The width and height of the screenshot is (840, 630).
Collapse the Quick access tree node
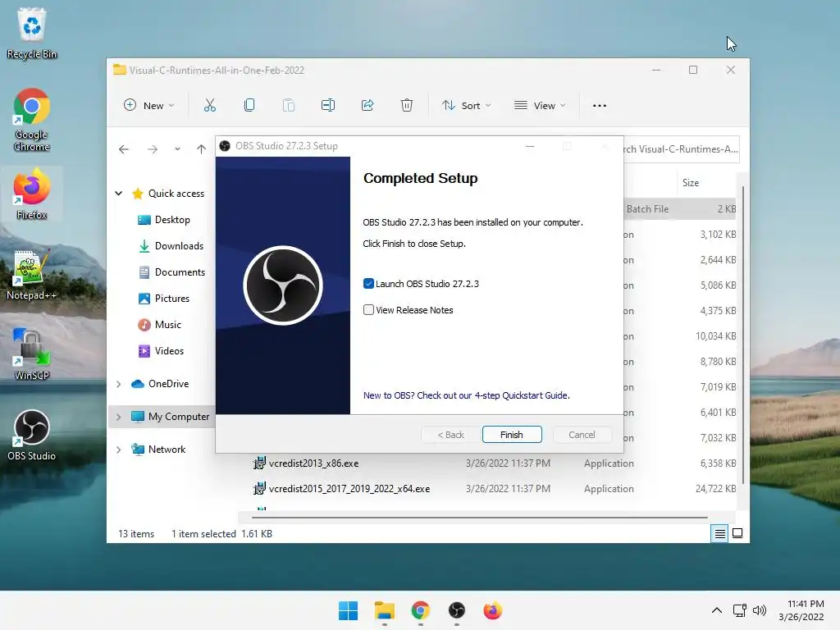118,194
